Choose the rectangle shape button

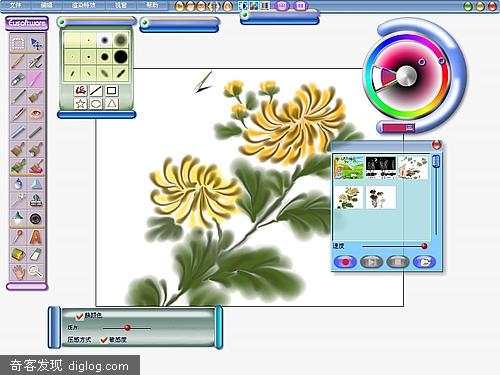click(x=111, y=90)
